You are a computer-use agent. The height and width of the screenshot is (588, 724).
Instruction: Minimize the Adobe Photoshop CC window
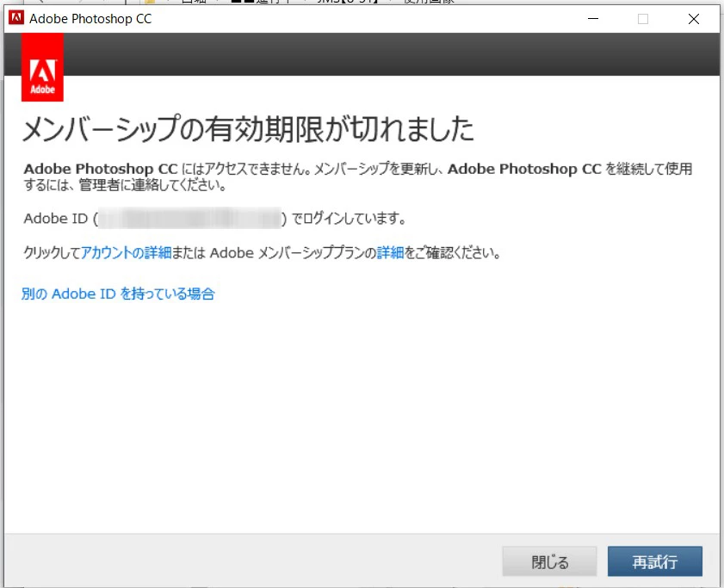click(x=593, y=19)
